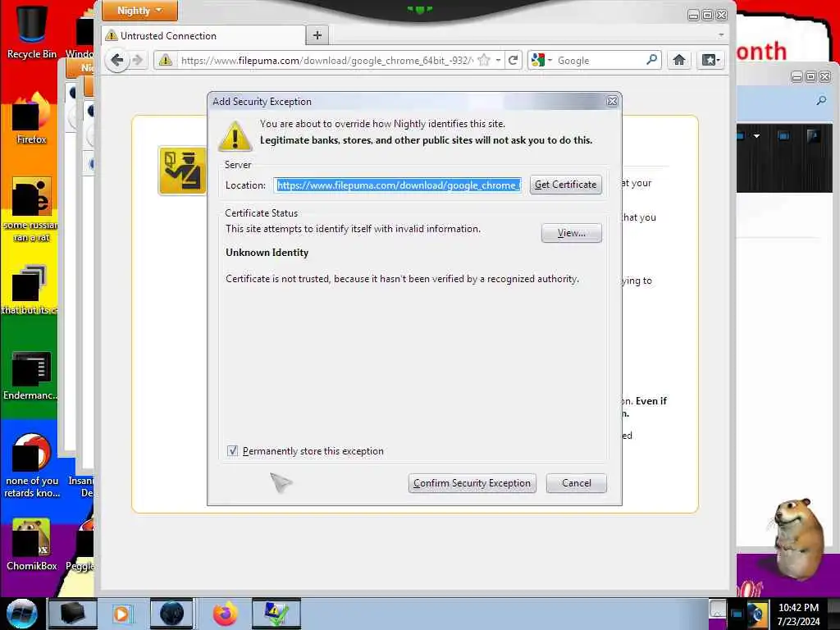840x630 pixels.
Task: Open a new tab with plus button
Action: click(317, 35)
